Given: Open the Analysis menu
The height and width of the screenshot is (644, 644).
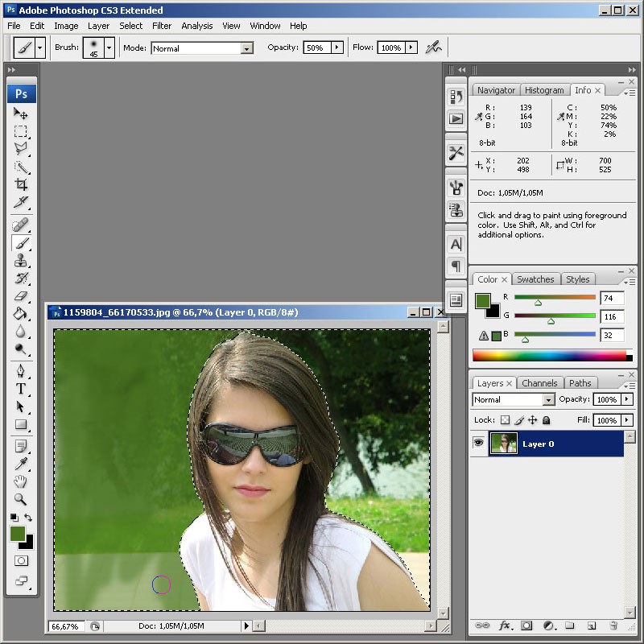Looking at the screenshot, I should tap(196, 26).
